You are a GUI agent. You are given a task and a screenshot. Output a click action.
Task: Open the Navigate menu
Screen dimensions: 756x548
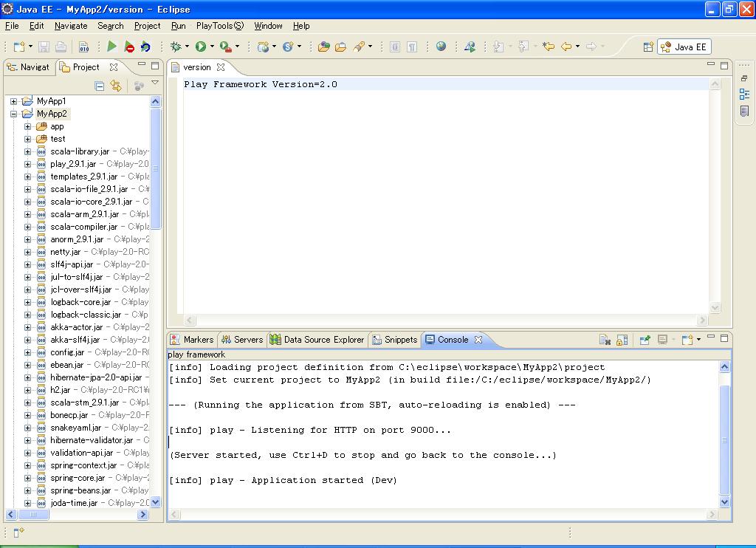click(71, 26)
